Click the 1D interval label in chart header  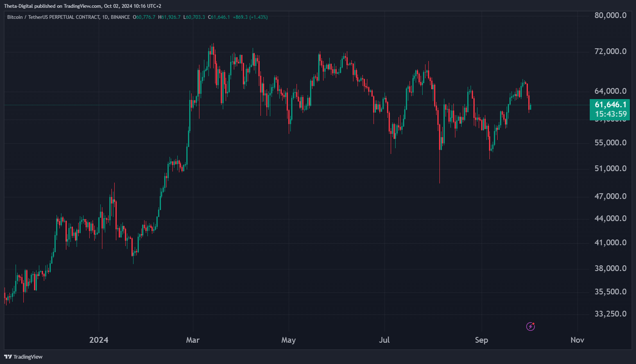[105, 17]
